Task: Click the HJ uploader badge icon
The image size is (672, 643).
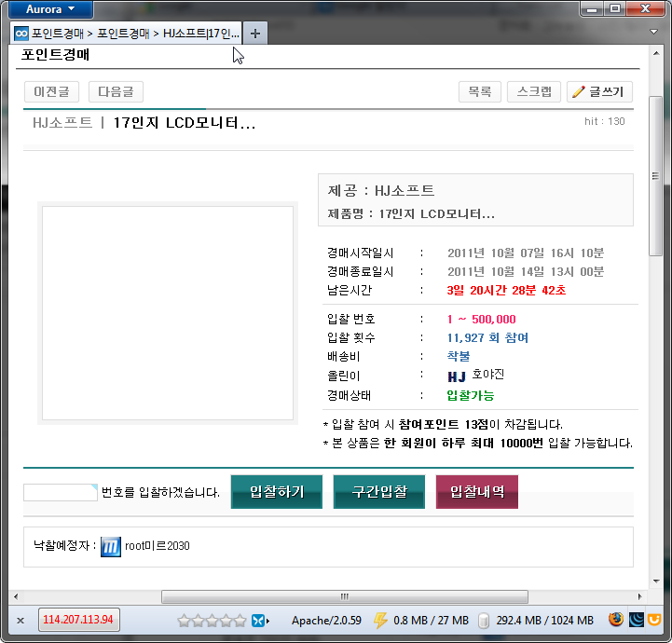Action: point(457,376)
